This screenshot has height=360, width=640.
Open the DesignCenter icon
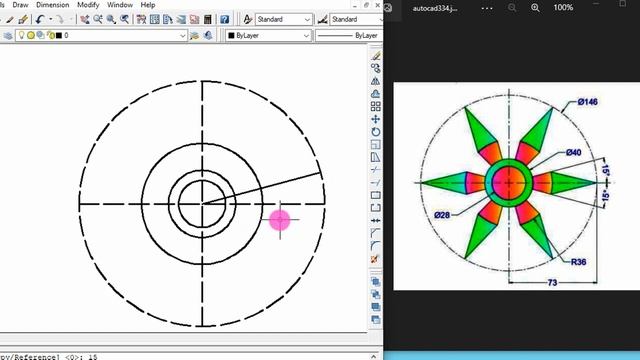(x=155, y=19)
